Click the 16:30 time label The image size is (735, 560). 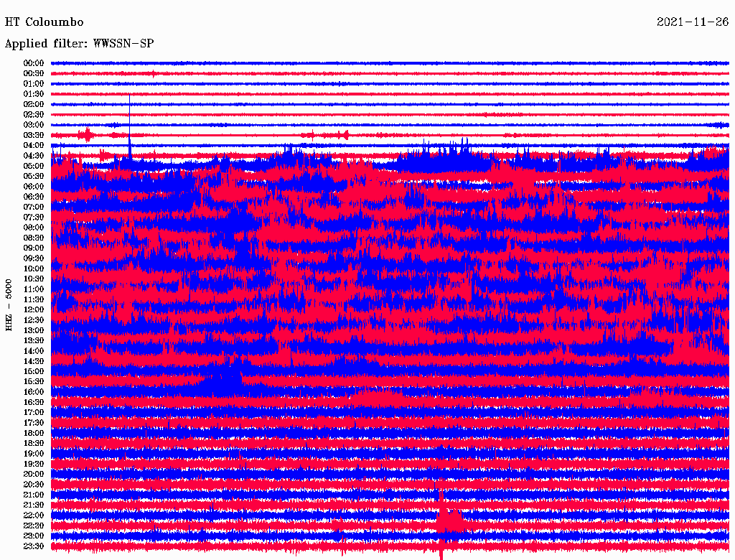tap(34, 402)
